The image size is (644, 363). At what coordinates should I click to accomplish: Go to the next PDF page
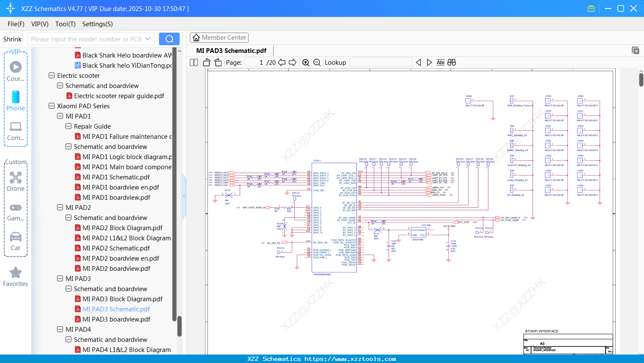click(x=293, y=63)
